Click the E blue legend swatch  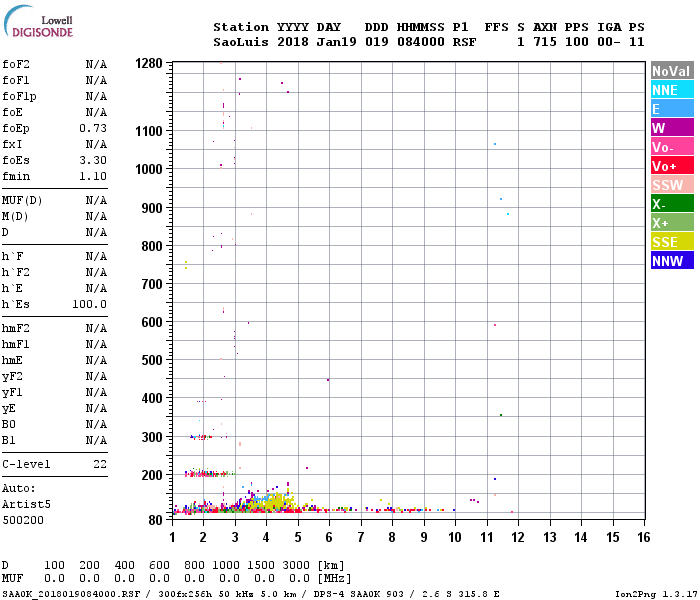[x=672, y=109]
